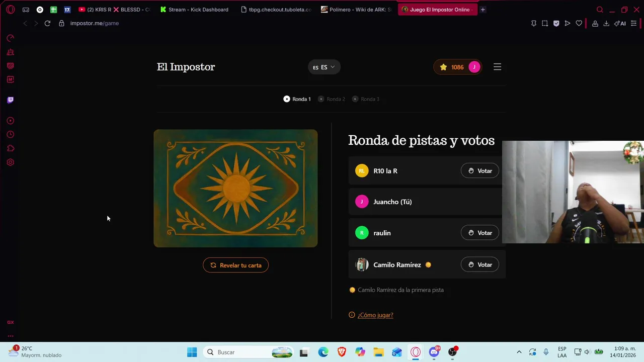The width and height of the screenshot is (644, 362).
Task: Switch to Polímero - Wiki de ARK tab
Action: (x=356, y=10)
